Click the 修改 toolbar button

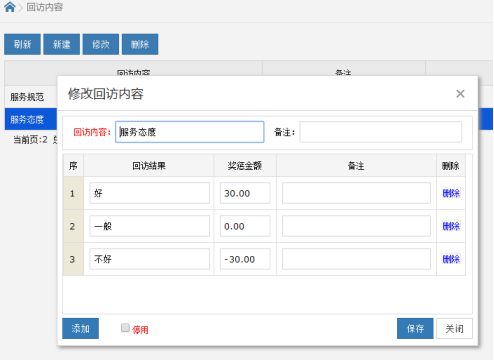[x=101, y=44]
